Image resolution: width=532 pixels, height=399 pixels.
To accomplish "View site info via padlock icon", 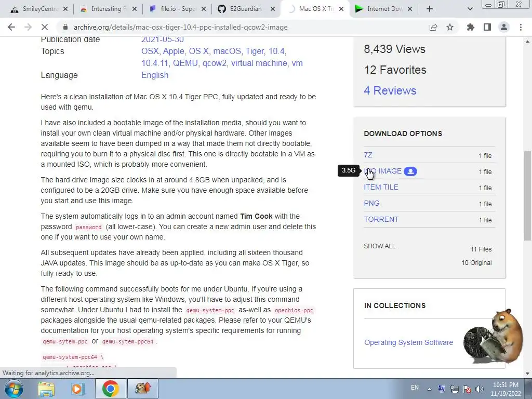I will [65, 27].
